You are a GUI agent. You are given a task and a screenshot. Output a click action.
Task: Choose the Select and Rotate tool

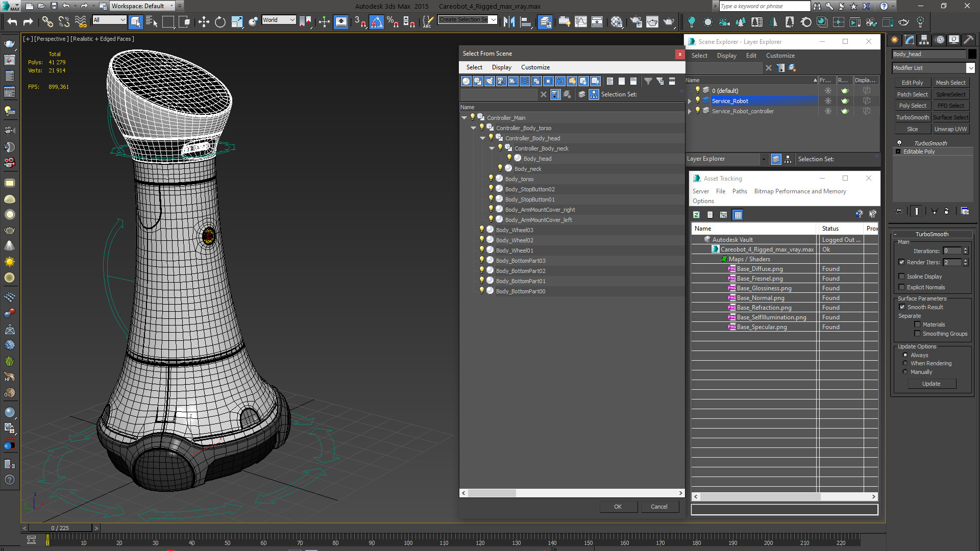click(x=220, y=21)
